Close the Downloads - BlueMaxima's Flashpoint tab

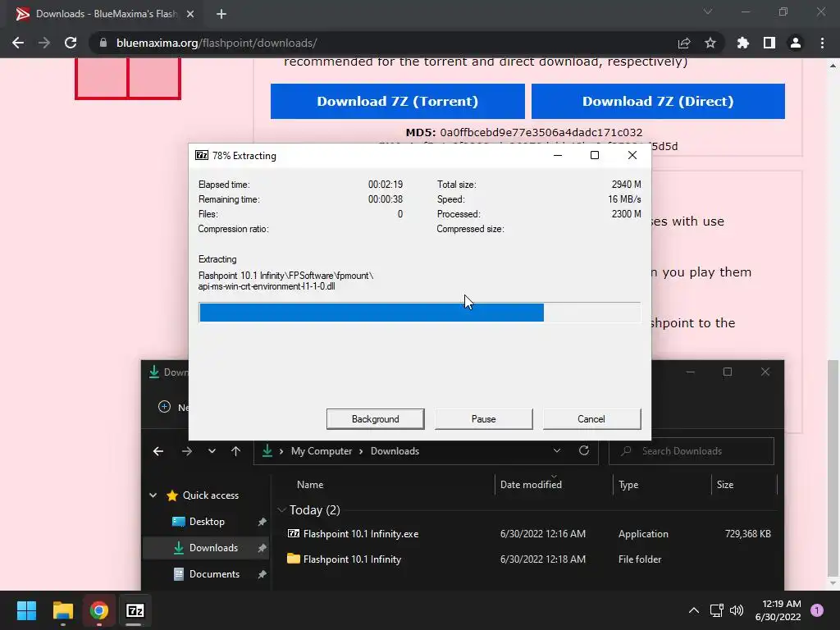pyautogui.click(x=190, y=14)
